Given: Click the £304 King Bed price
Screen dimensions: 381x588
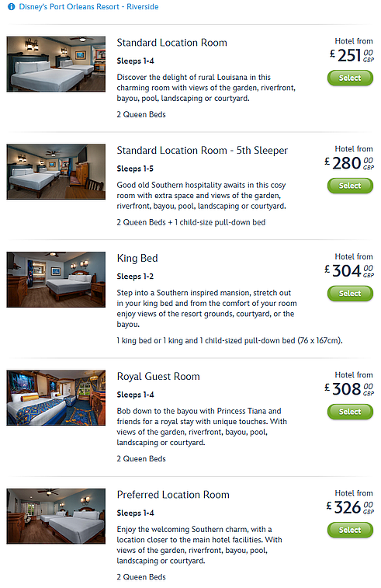Looking at the screenshot, I should [349, 271].
